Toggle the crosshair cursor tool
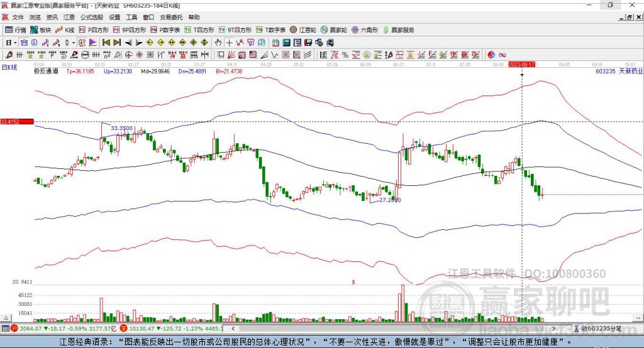Viewport: 644px width, 348px height. point(229,43)
